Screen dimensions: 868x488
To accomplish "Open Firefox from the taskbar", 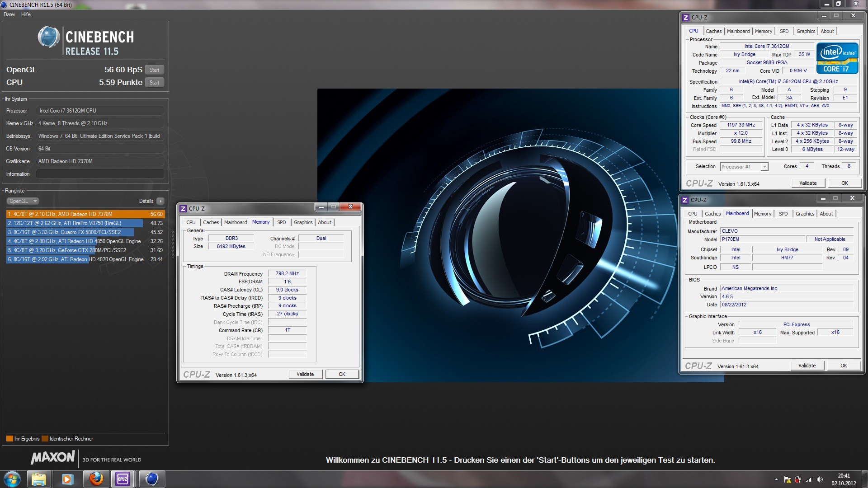I will point(95,479).
